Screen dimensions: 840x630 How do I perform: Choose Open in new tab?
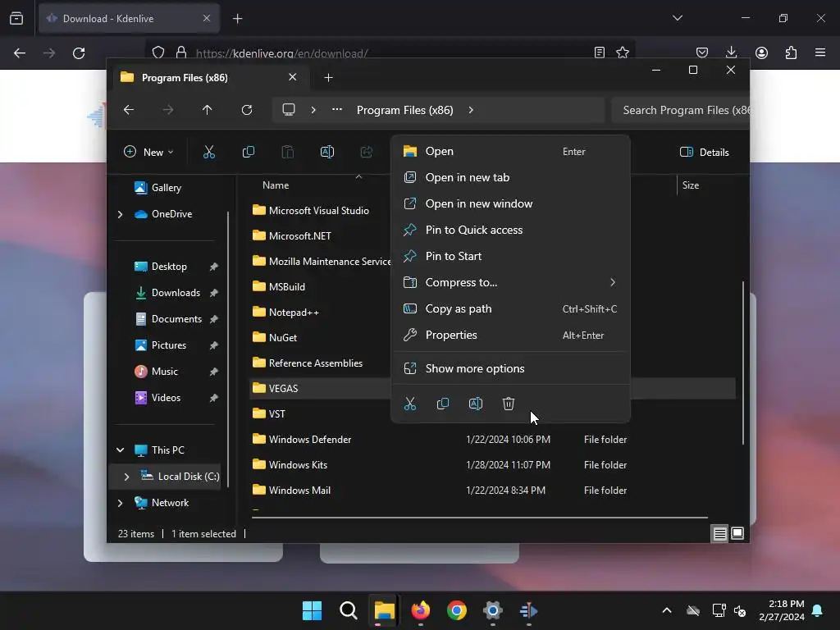(x=510, y=177)
